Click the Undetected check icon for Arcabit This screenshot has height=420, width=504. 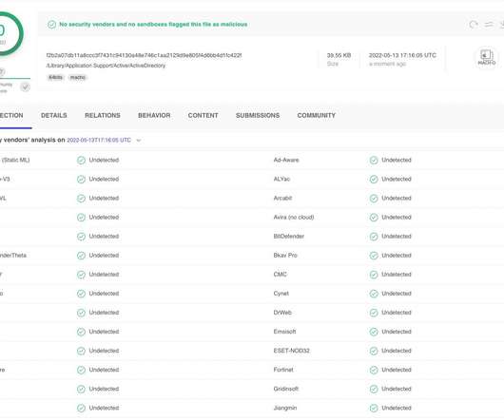[374, 198]
